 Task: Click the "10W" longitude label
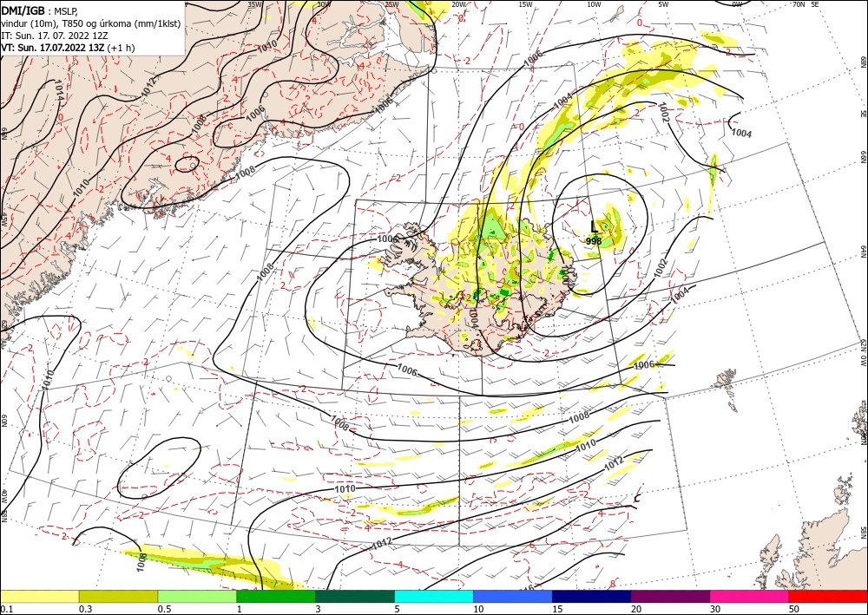pos(594,4)
